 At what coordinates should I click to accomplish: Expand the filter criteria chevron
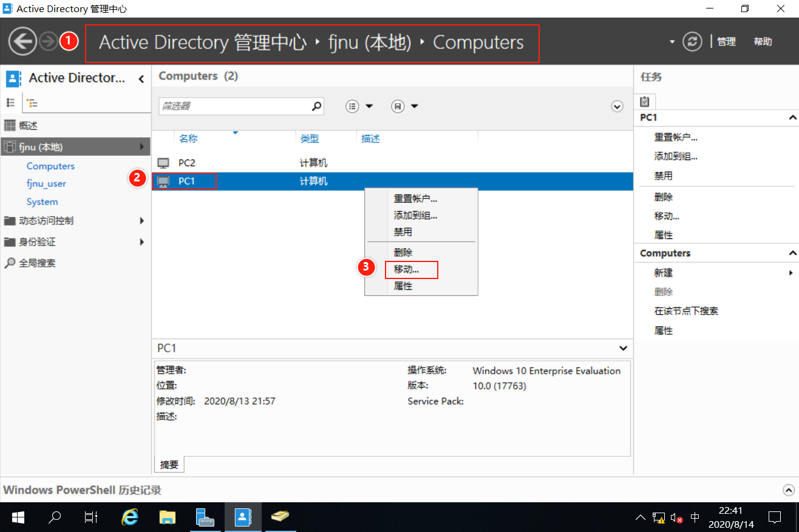(x=617, y=106)
